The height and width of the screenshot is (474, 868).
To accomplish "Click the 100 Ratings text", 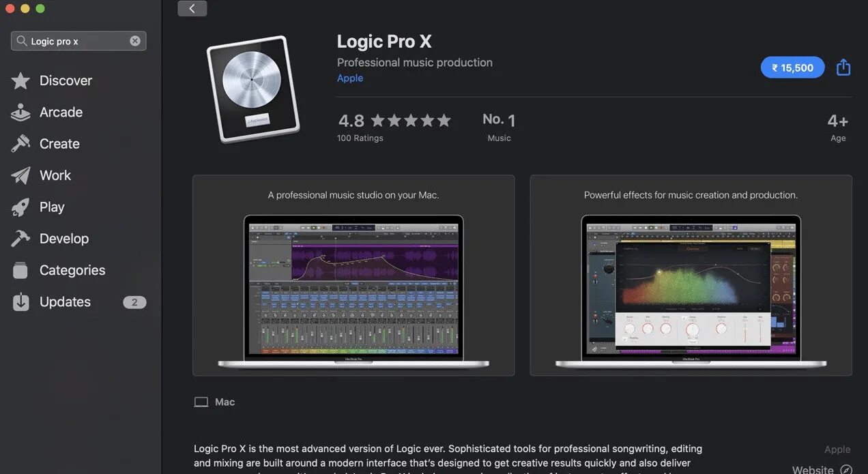I will [360, 138].
